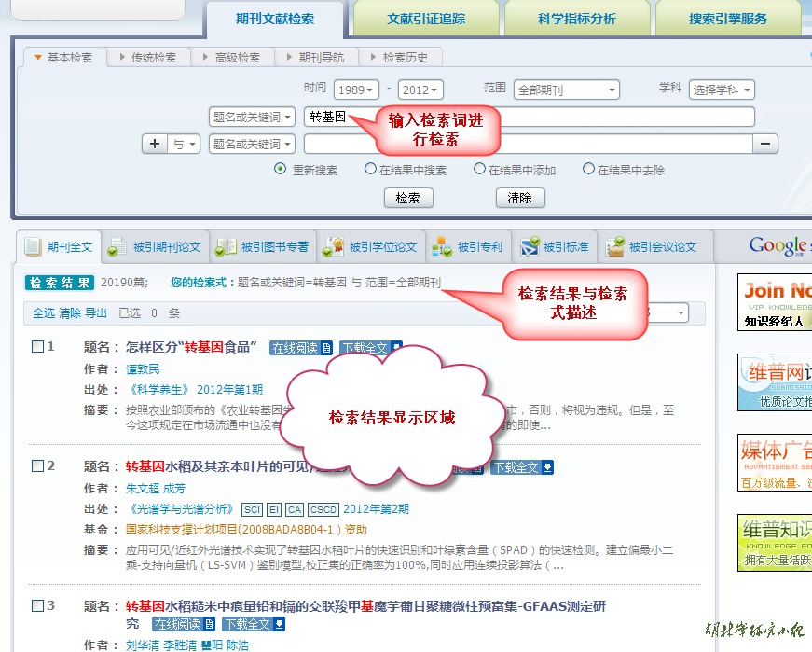Tick the checkbox for result 1
The width and height of the screenshot is (812, 652).
pos(38,347)
